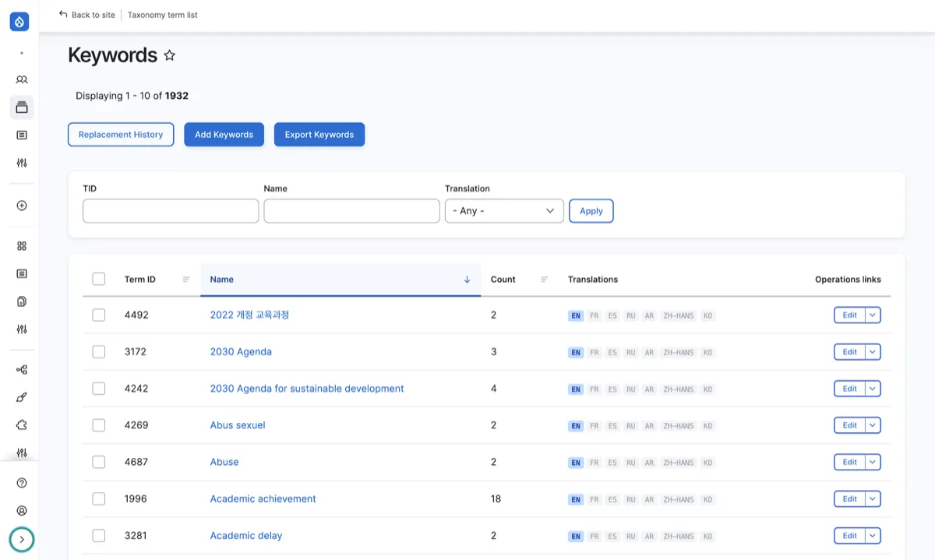Click into the TID filter input field
The height and width of the screenshot is (560, 935).
tap(171, 211)
